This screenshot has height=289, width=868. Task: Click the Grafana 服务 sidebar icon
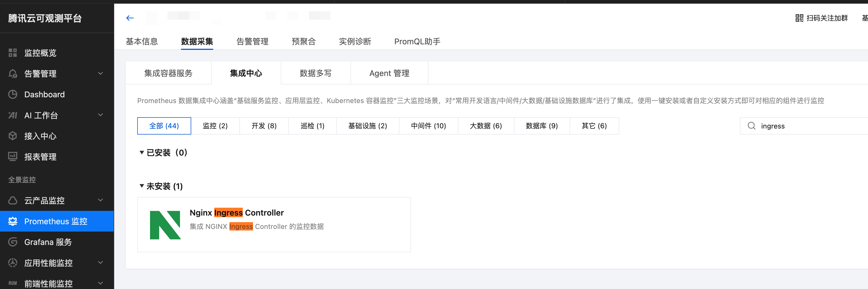point(13,242)
